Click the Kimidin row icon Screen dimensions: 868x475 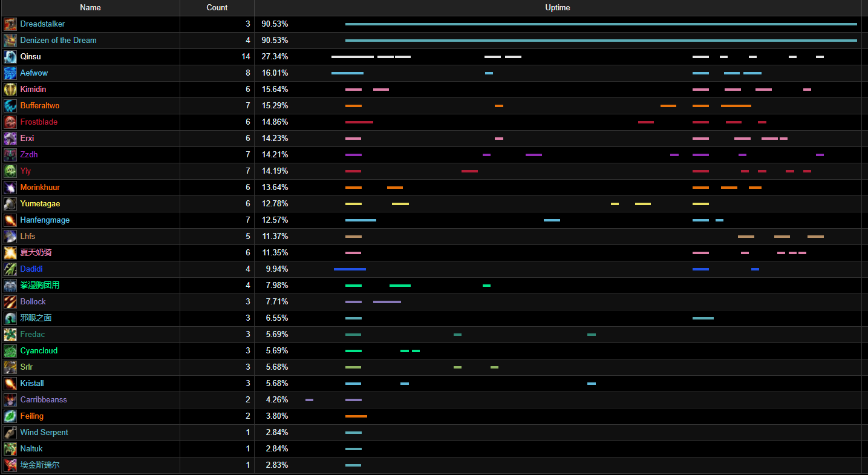click(x=10, y=90)
